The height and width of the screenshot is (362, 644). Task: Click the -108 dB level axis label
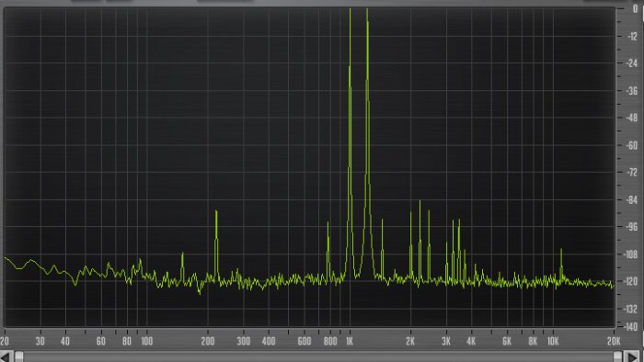631,255
